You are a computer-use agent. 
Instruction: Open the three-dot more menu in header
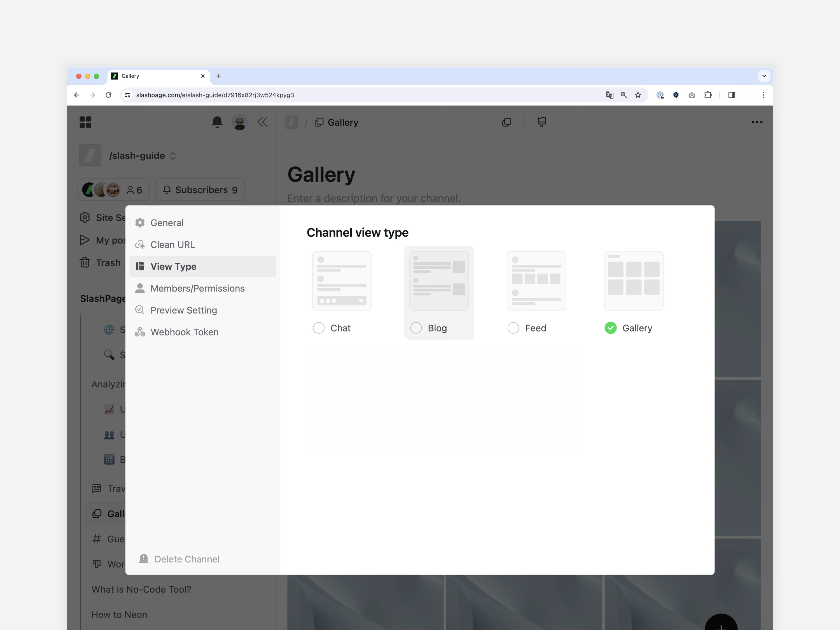[757, 122]
